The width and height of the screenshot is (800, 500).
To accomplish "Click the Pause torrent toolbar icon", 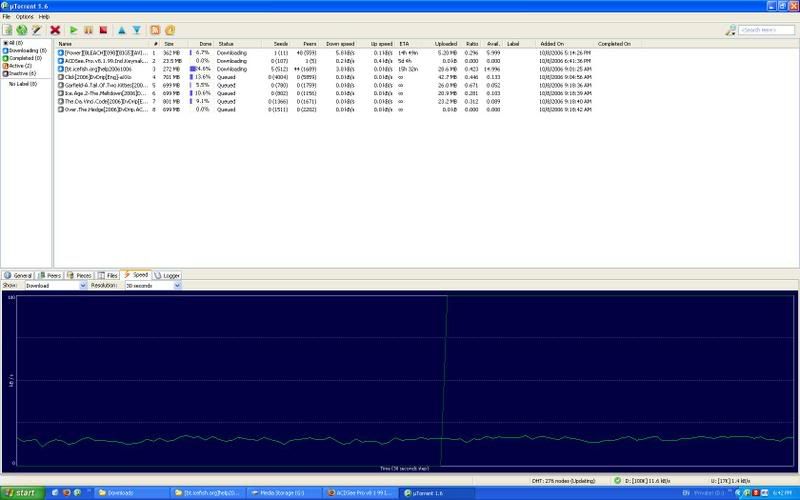I will (x=88, y=30).
